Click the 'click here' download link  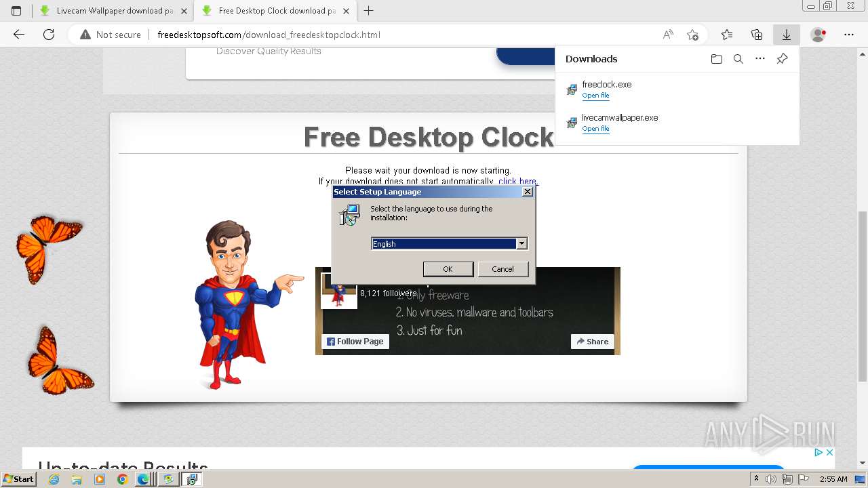coord(517,181)
